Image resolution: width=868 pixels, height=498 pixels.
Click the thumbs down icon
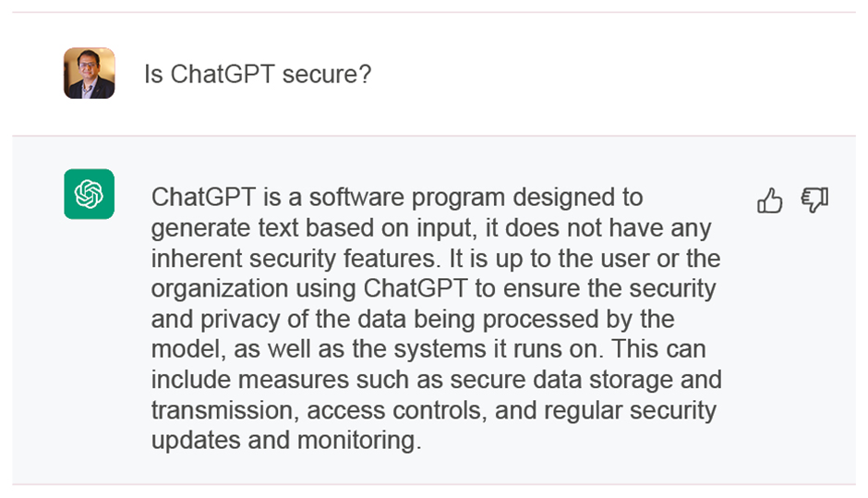click(815, 200)
